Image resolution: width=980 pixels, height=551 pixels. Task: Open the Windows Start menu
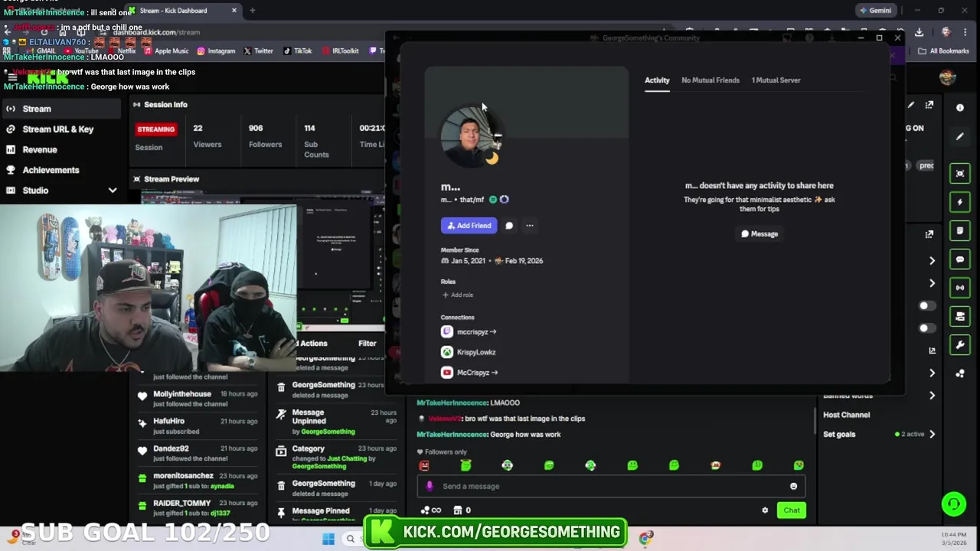click(x=328, y=540)
